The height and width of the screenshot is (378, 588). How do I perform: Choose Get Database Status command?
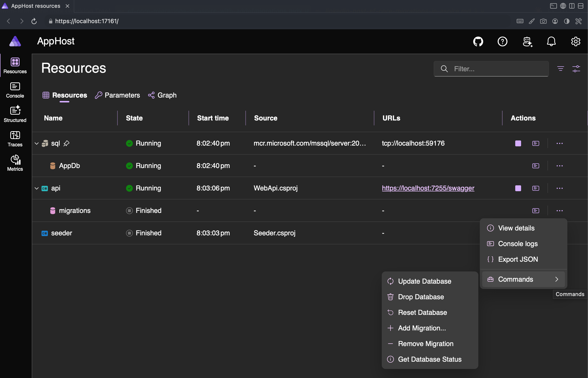click(x=430, y=359)
